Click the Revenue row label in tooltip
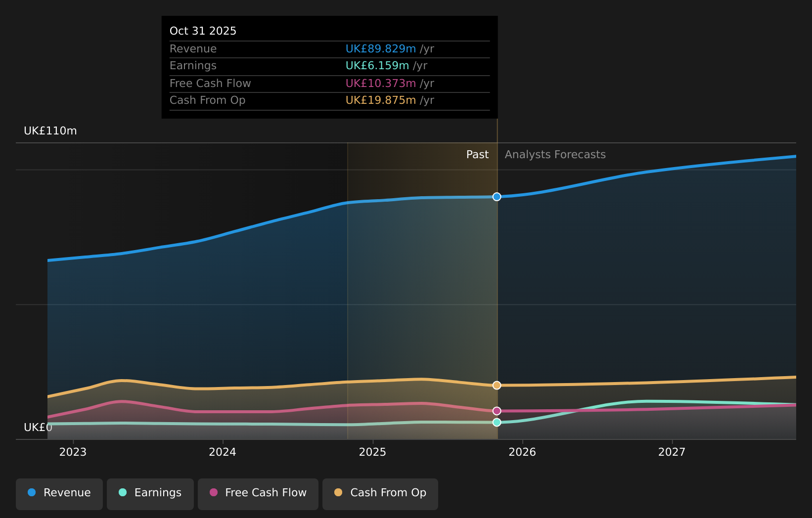Screen dimensions: 812x518 pos(193,48)
